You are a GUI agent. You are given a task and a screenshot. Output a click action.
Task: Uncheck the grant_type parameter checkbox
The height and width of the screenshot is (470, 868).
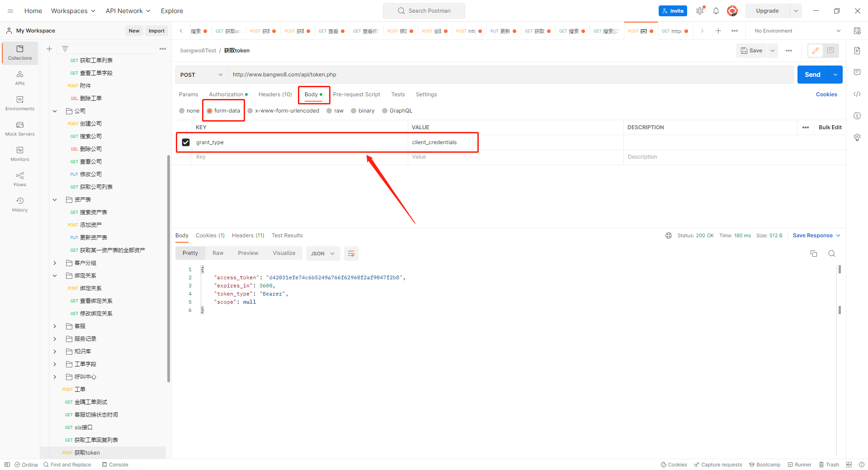point(186,142)
